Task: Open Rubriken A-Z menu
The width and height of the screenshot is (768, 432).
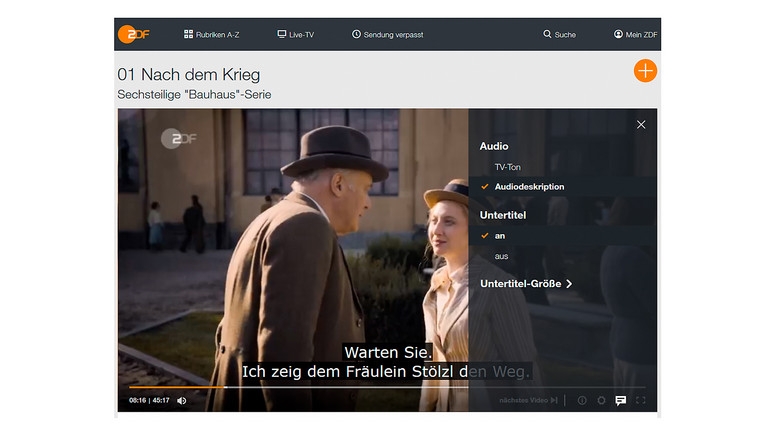Action: (211, 34)
